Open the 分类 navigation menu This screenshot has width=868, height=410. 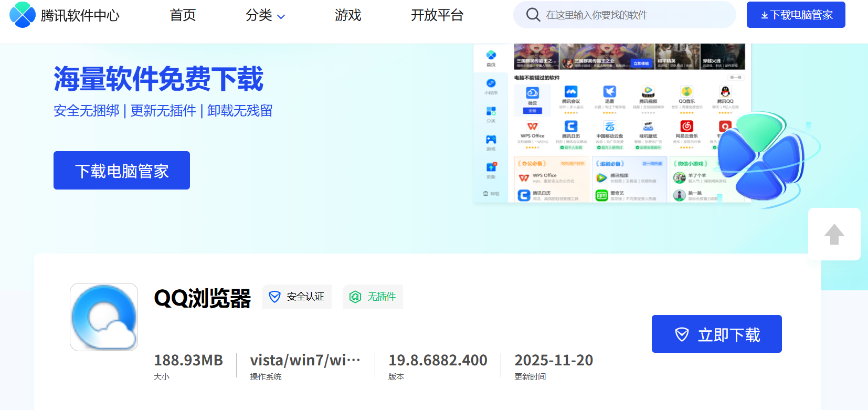tap(259, 15)
